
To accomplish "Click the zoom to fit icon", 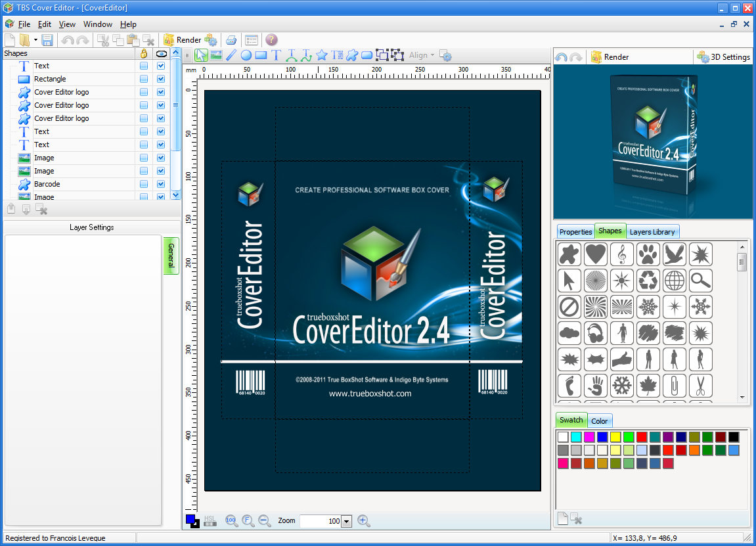I will tap(248, 521).
